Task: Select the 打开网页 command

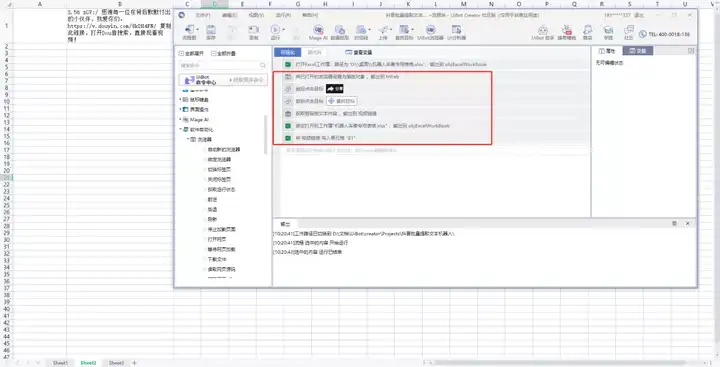Action: 216,239
